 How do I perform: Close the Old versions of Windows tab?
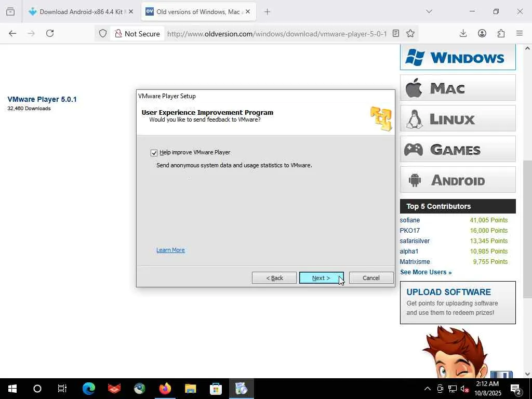248,11
